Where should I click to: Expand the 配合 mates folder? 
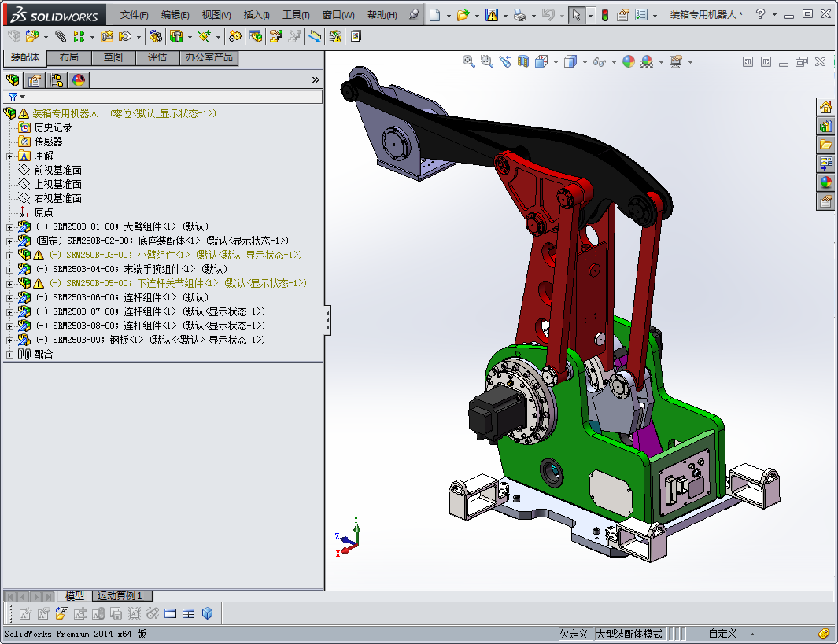click(9, 354)
